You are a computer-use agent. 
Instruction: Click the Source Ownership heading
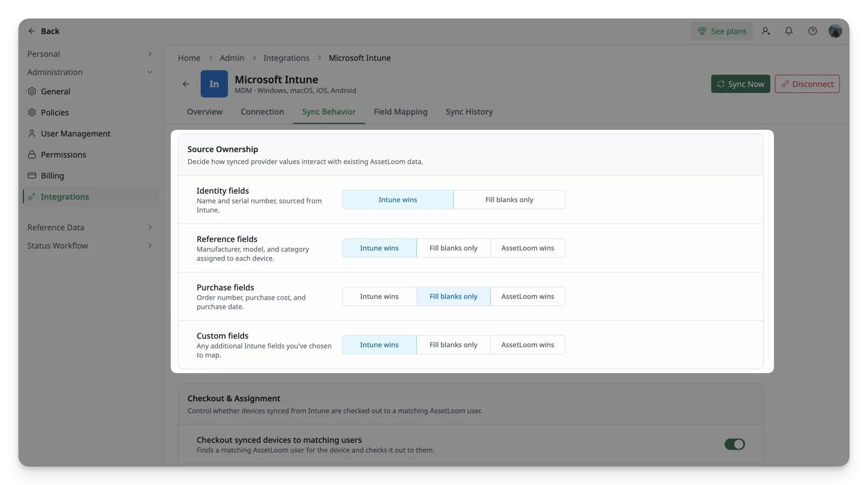pos(222,149)
